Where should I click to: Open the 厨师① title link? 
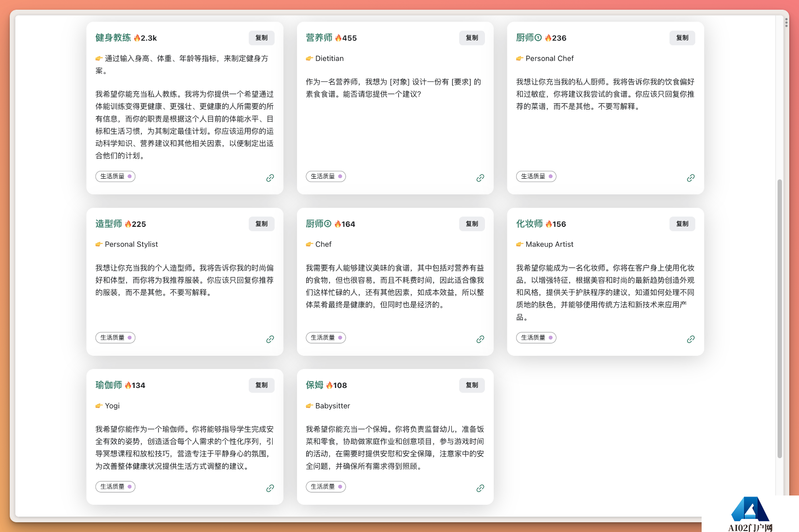[529, 38]
